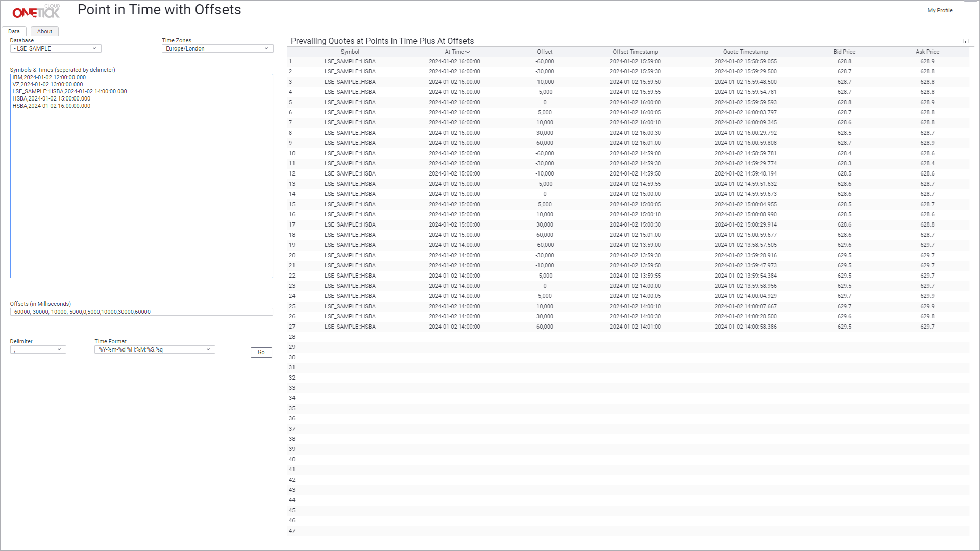Click inside the Symbols & Times text area
This screenshot has height=551, width=980.
click(x=141, y=194)
